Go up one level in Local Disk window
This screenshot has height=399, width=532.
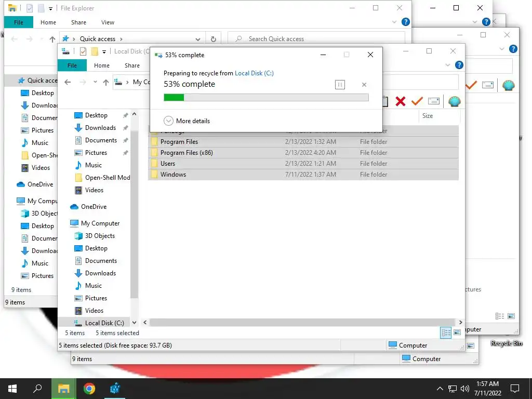(x=106, y=82)
